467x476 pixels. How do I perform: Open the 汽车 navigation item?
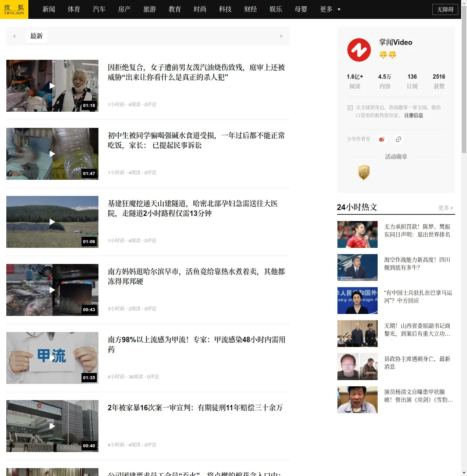point(99,9)
